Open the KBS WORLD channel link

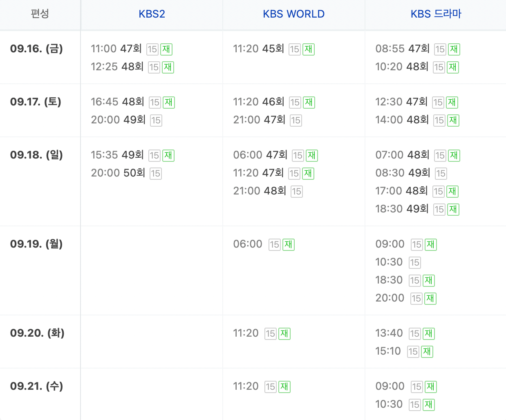293,14
